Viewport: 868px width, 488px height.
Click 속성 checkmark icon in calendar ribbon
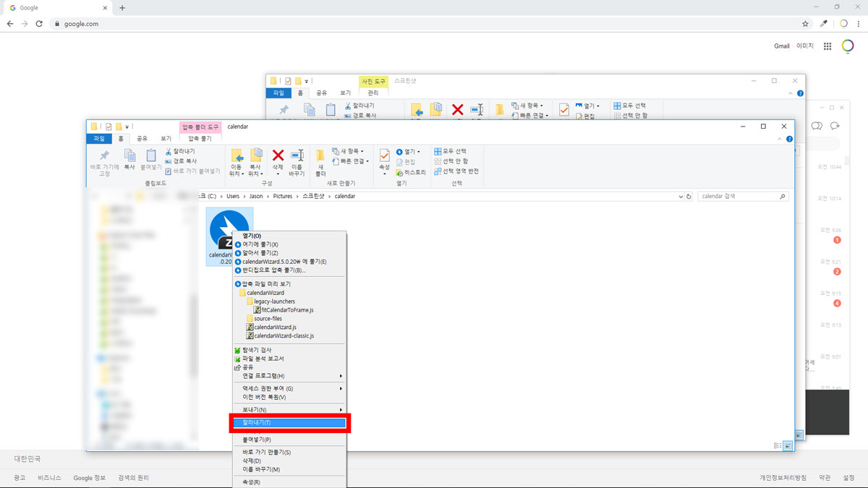pyautogui.click(x=384, y=160)
